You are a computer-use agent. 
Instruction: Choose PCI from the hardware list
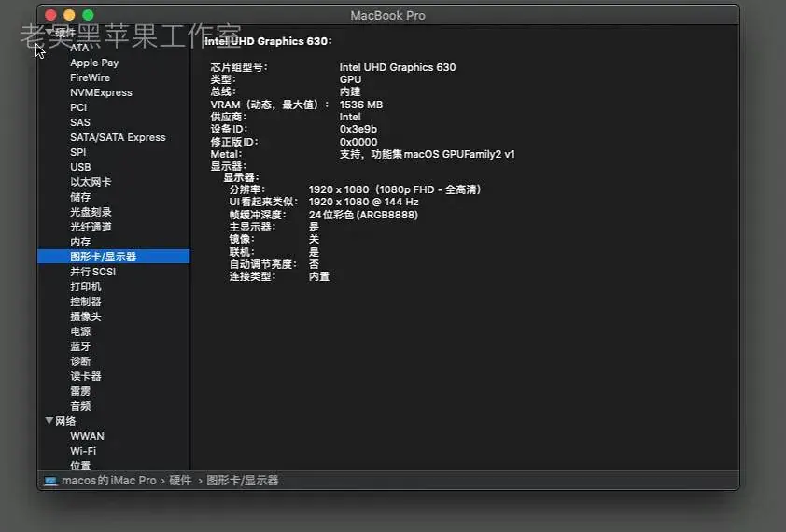tap(78, 107)
